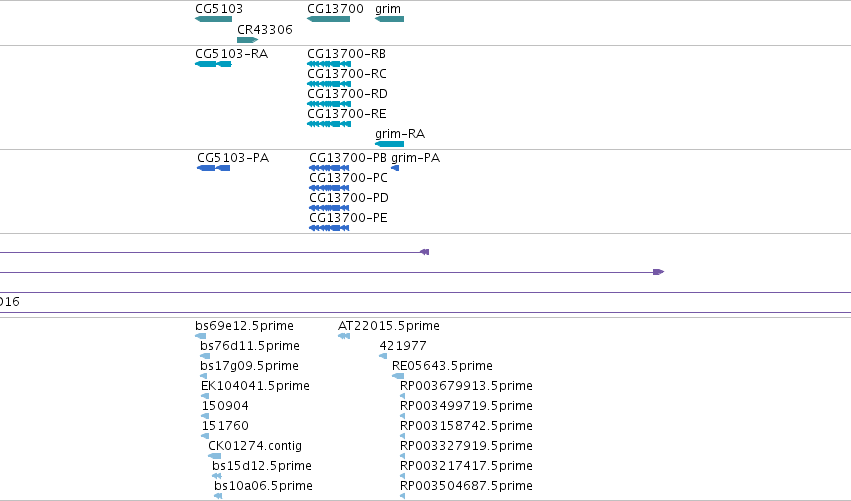Select the 150904 feature label
The image size is (851, 501).
coord(225,406)
